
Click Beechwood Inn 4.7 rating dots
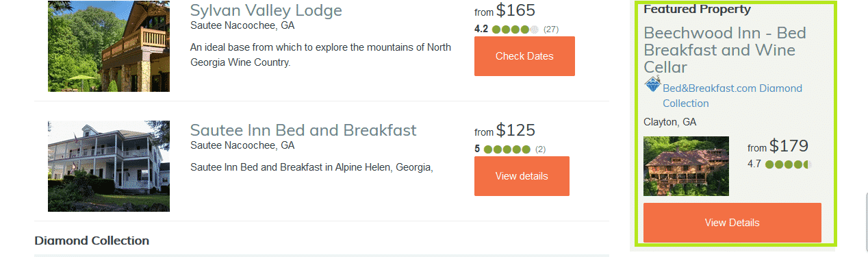(x=788, y=164)
